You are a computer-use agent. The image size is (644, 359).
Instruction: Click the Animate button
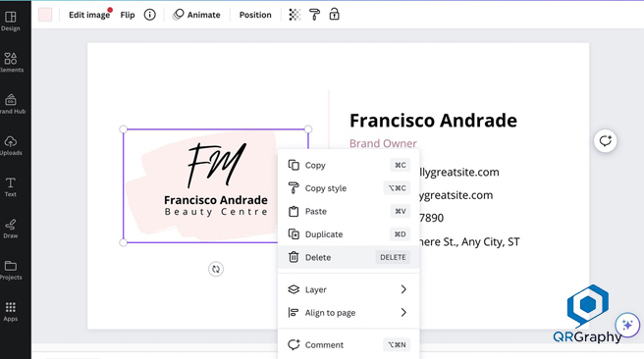point(196,15)
